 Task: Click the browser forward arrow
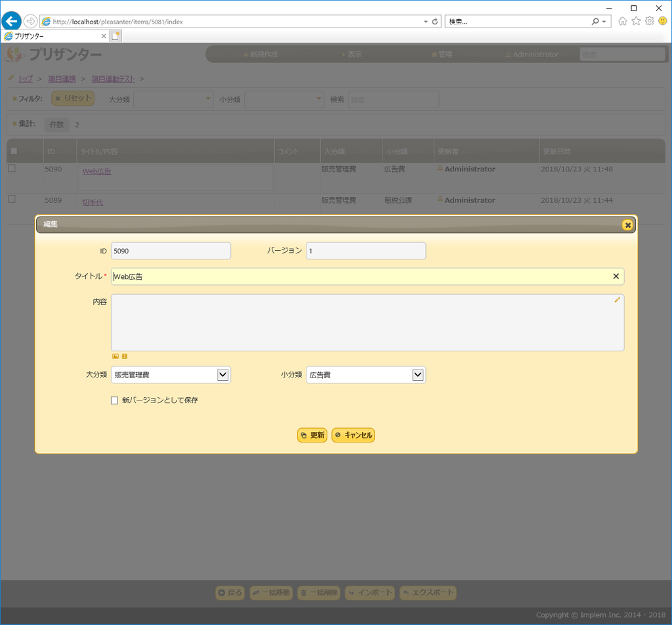click(x=30, y=21)
